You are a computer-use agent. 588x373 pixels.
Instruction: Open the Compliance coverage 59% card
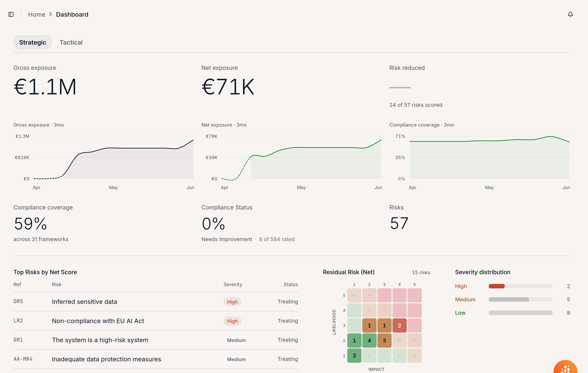pyautogui.click(x=43, y=223)
